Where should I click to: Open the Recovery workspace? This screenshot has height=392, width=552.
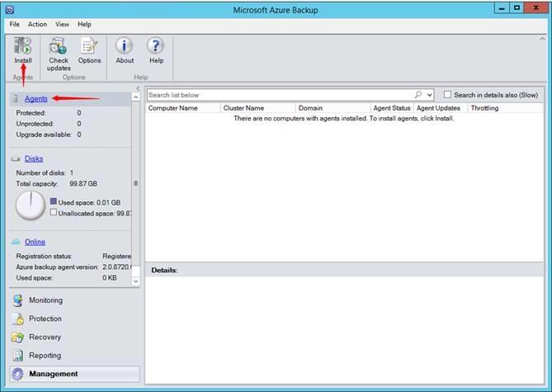[x=45, y=337]
